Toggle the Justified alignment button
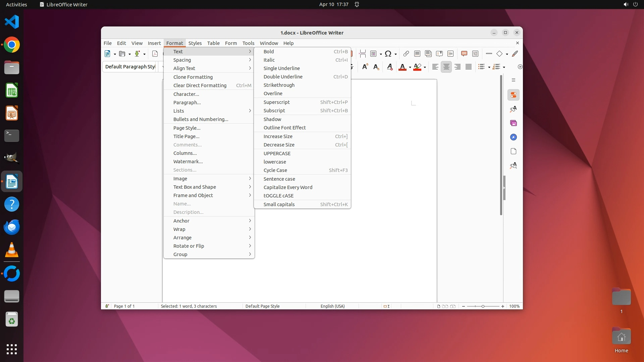644x362 pixels. 469,67
